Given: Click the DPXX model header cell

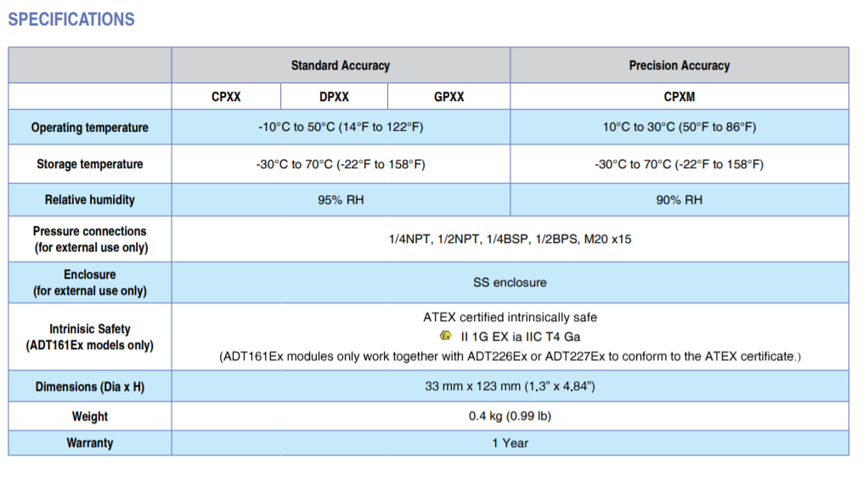Looking at the screenshot, I should click(334, 97).
